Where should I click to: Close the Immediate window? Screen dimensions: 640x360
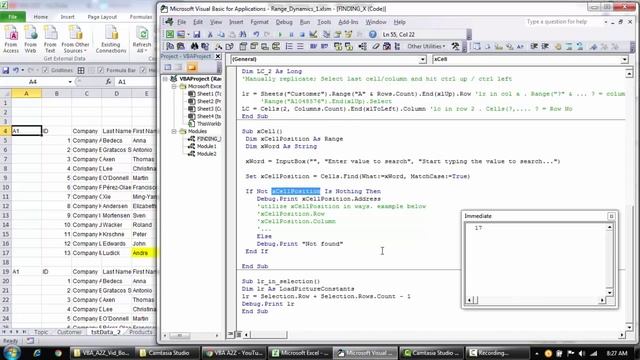pos(611,216)
